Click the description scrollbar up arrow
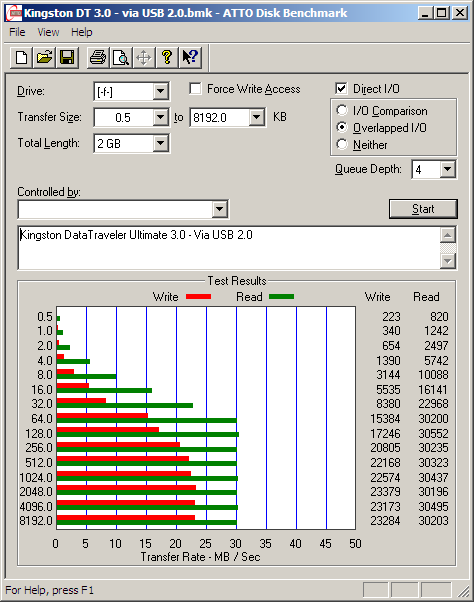The height and width of the screenshot is (602, 474). 448,235
